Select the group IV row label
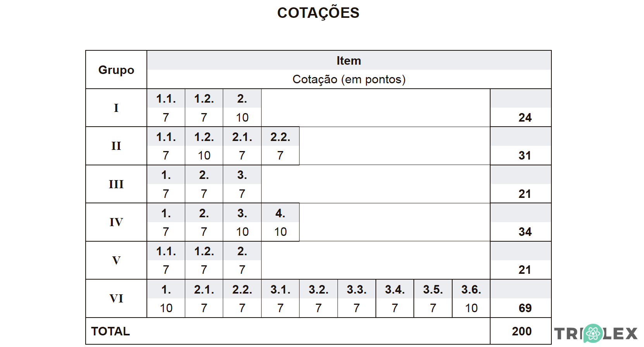The image size is (644, 347). coord(116,222)
